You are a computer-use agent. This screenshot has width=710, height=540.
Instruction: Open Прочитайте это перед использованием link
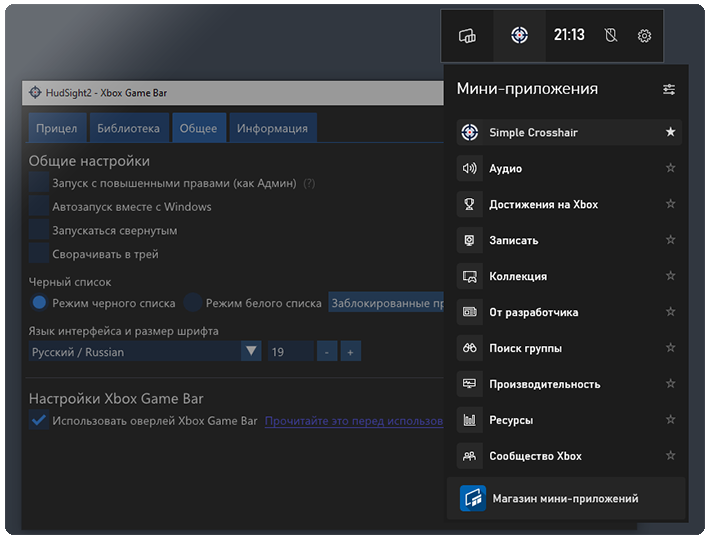point(354,421)
